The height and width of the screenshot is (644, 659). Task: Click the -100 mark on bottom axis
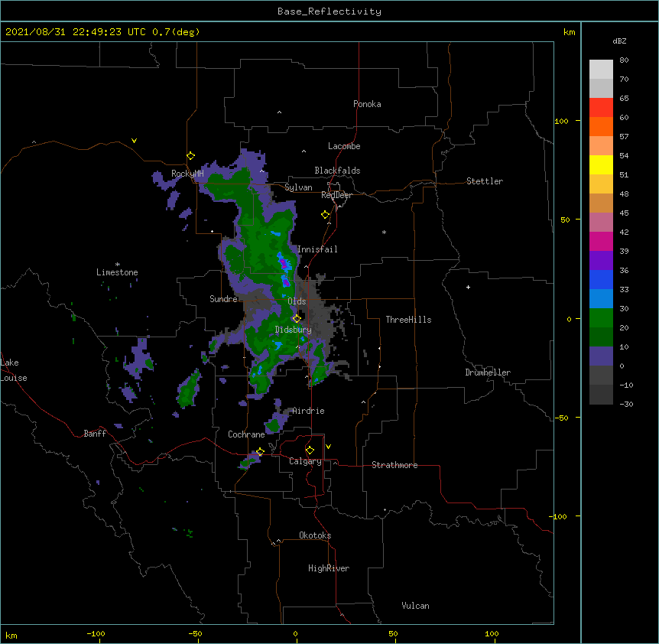pos(96,633)
